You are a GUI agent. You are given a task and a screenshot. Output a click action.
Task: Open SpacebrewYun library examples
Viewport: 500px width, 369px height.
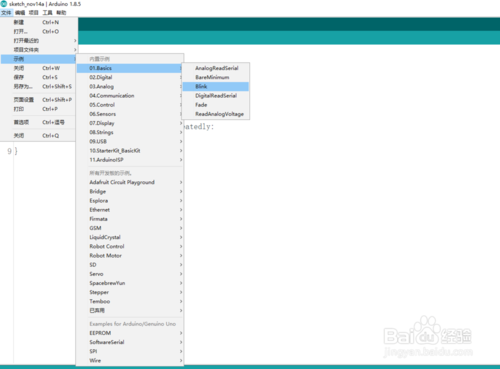(130, 283)
